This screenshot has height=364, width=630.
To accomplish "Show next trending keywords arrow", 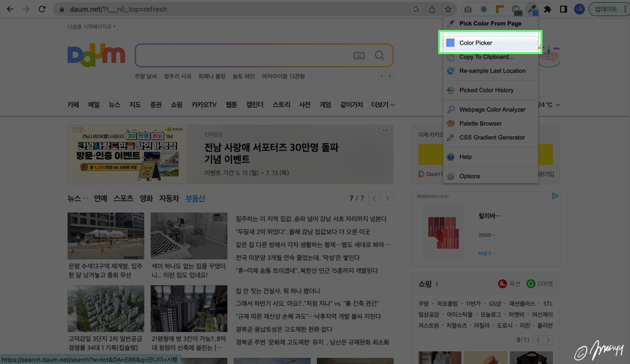I will tap(389, 76).
